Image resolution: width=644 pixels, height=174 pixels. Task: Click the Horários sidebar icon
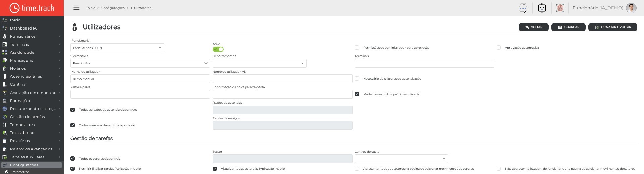point(5,68)
